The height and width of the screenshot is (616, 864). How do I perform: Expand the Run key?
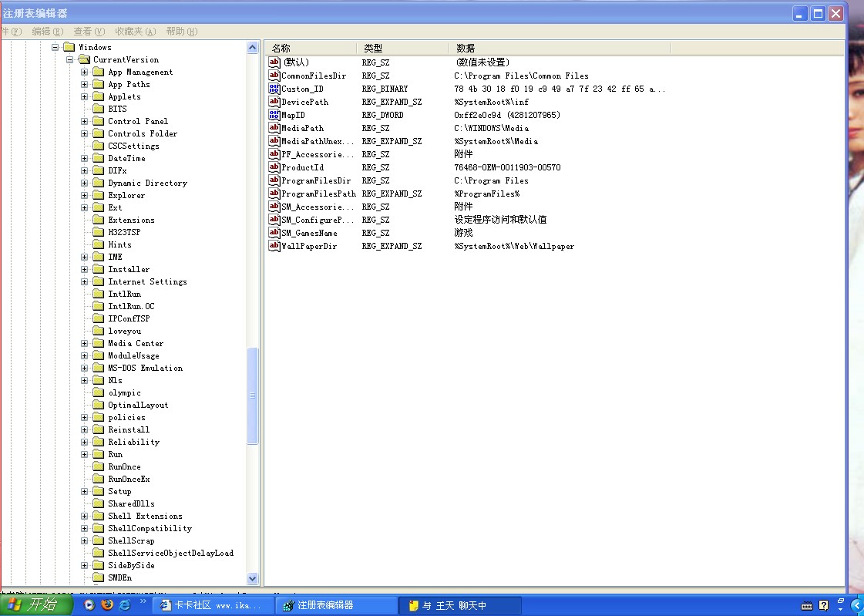pyautogui.click(x=84, y=454)
